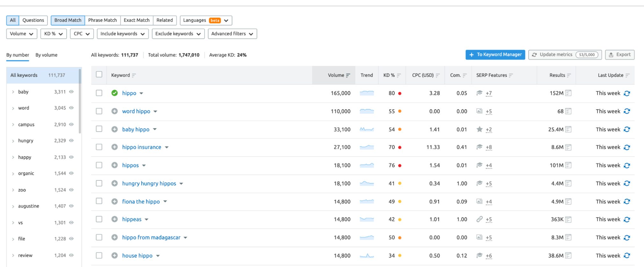Open the hippo from madagascar link
The image size is (644, 267).
tap(151, 237)
